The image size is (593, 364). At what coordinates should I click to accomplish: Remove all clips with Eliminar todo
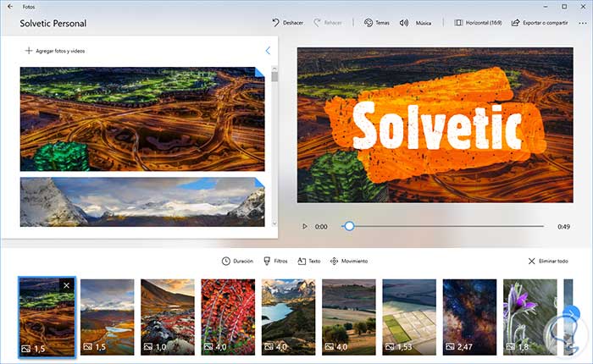(548, 261)
